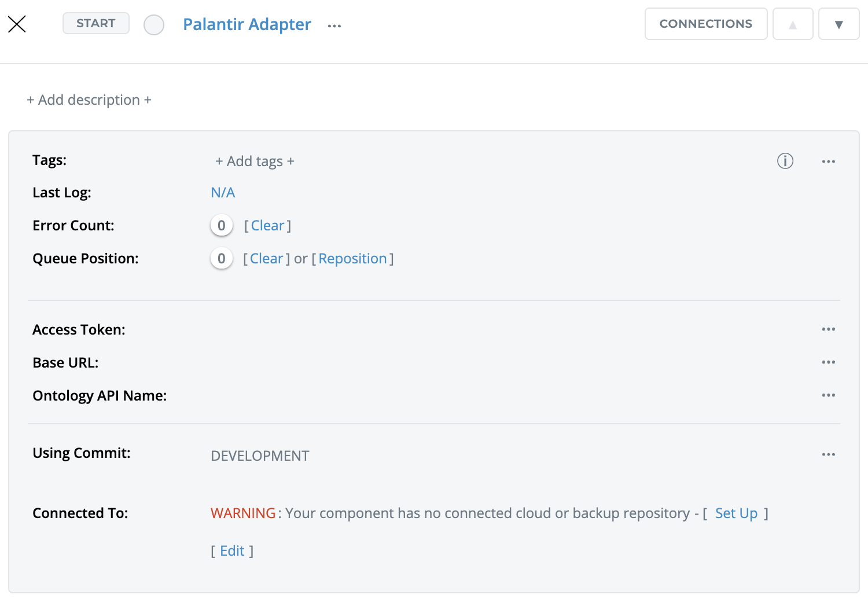This screenshot has height=602, width=868.
Task: Open ellipsis menu in the Tags row
Action: [x=828, y=161]
